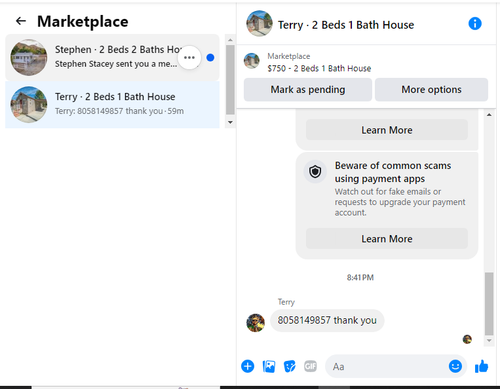
Task: Click the conversation list scrollbar thumb
Action: (230, 80)
